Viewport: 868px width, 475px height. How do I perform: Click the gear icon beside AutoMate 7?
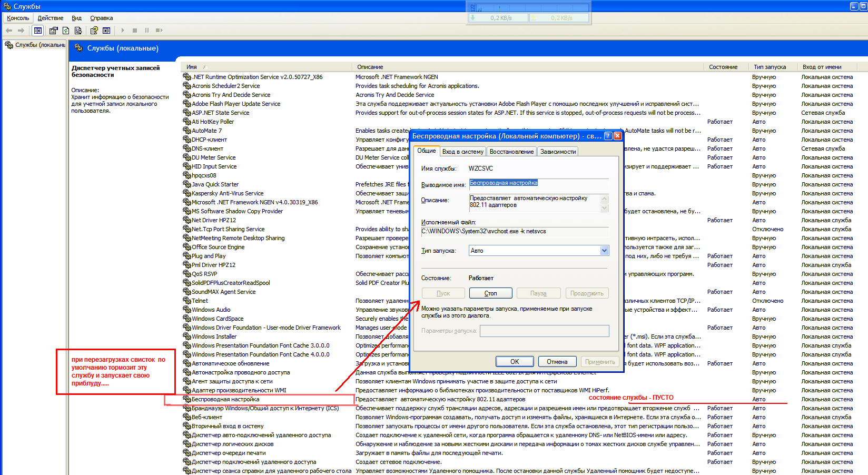(187, 131)
